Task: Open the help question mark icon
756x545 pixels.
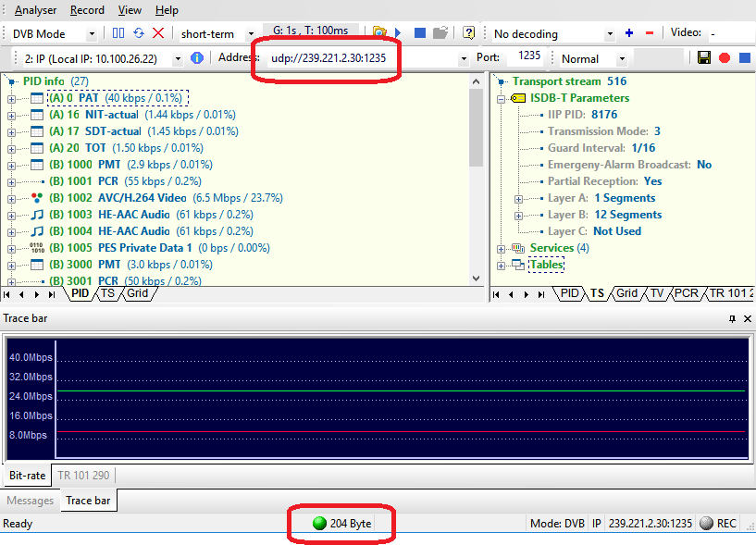Action: click(468, 32)
